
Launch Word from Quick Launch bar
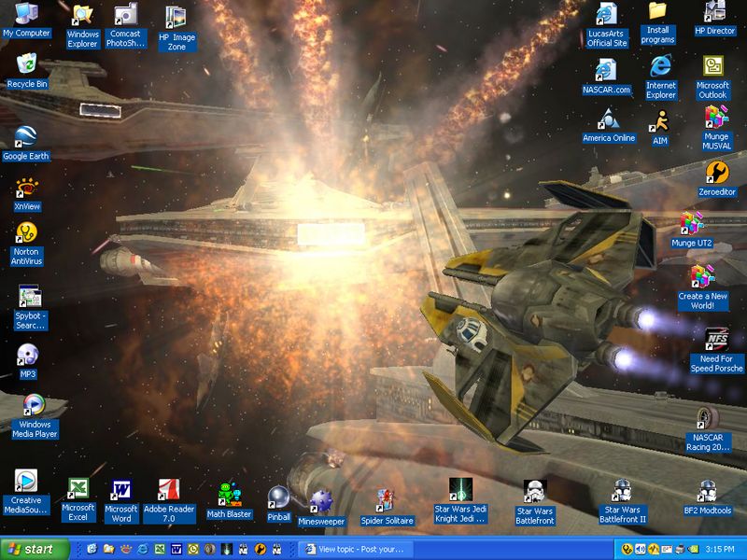pos(176,549)
